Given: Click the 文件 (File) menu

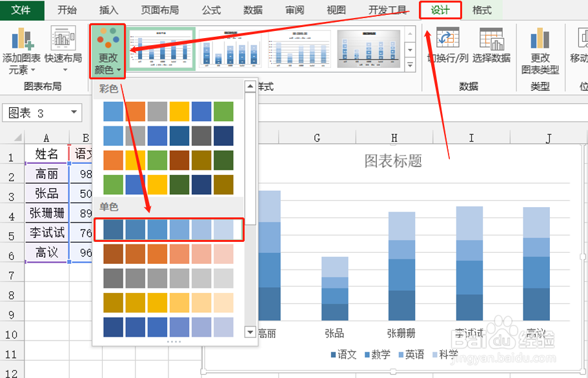Looking at the screenshot, I should tap(22, 10).
